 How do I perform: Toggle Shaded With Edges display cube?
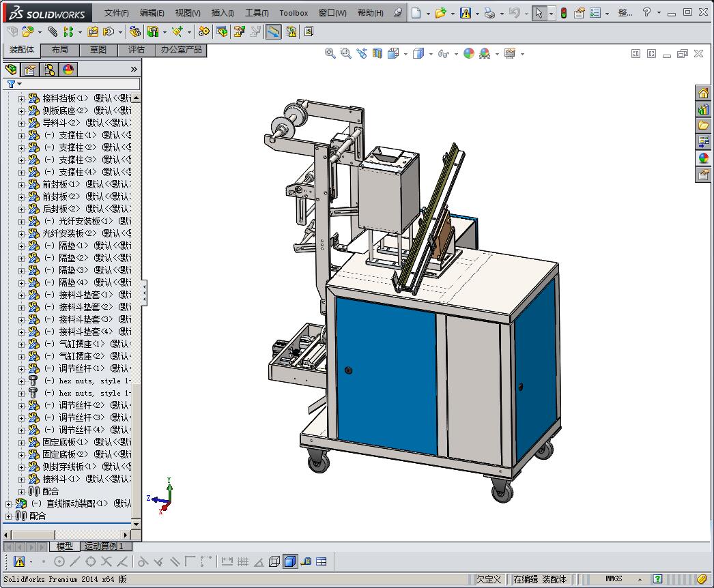pos(289,561)
